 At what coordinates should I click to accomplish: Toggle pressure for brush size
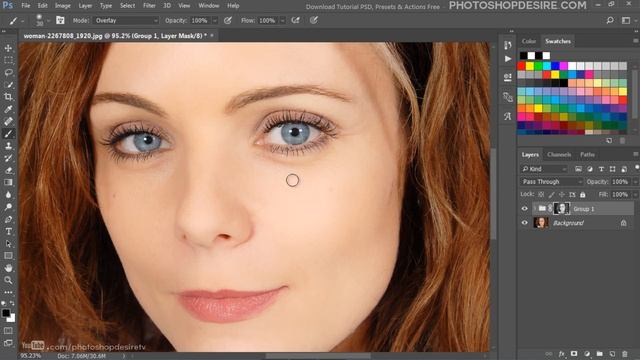313,20
